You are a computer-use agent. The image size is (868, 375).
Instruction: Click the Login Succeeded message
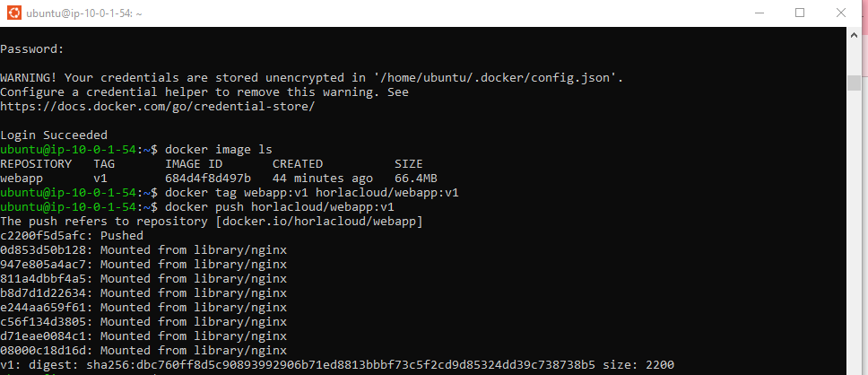click(x=54, y=135)
